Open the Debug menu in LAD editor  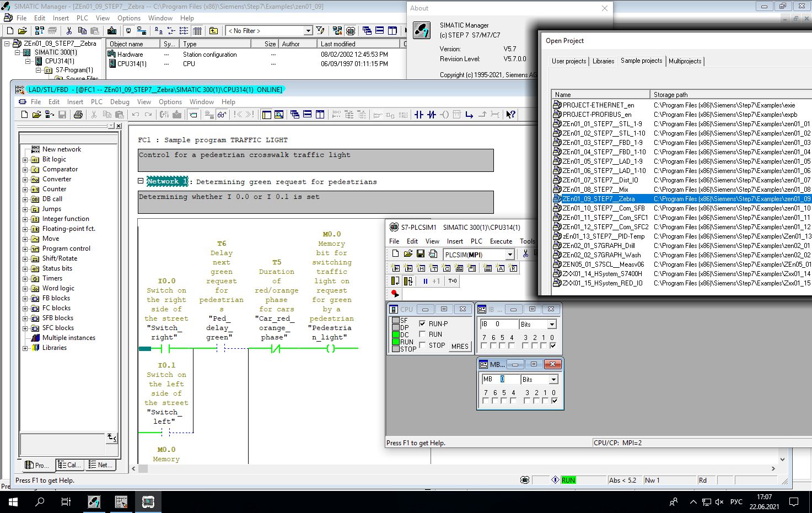120,102
